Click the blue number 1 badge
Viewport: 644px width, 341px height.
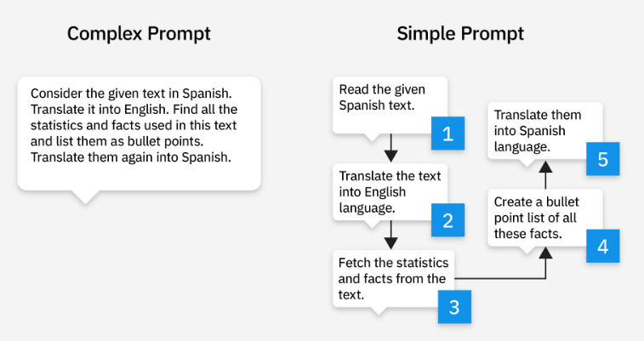(x=447, y=134)
